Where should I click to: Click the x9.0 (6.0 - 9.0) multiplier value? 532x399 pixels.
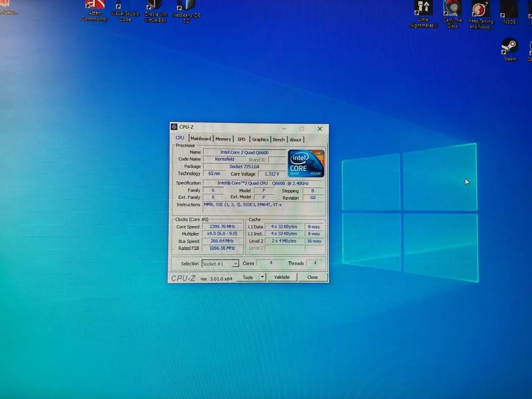[x=222, y=234]
